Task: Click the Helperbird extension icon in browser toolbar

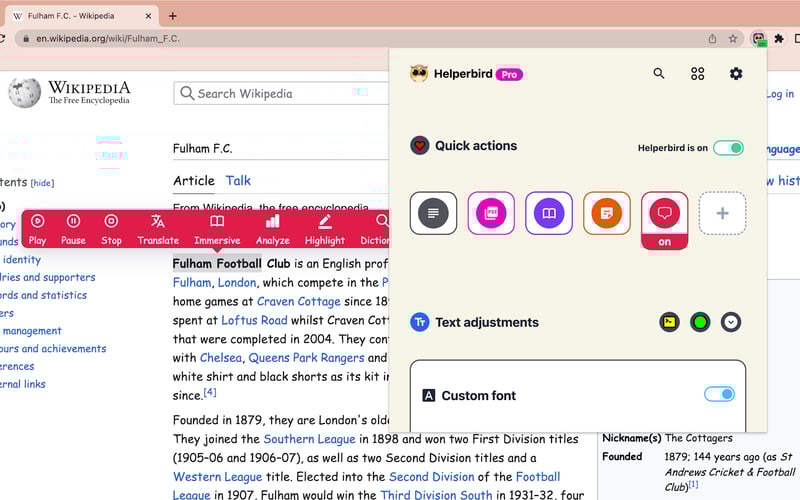Action: [759, 39]
